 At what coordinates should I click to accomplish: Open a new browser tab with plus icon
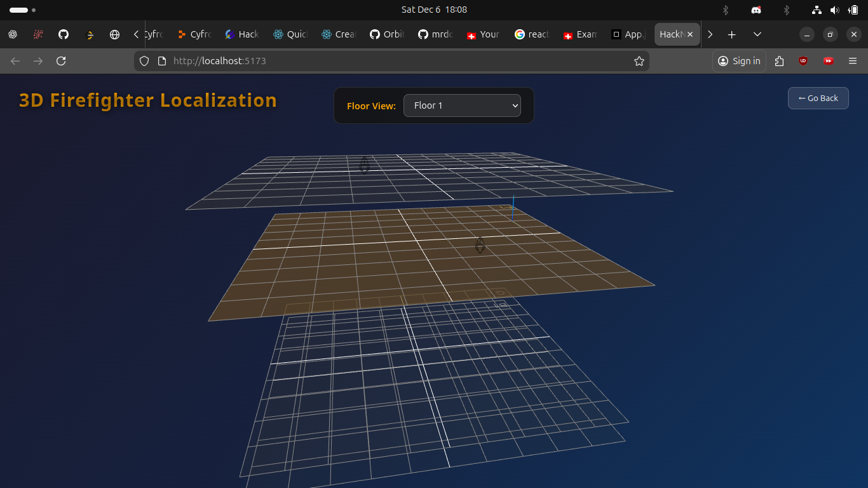(731, 34)
